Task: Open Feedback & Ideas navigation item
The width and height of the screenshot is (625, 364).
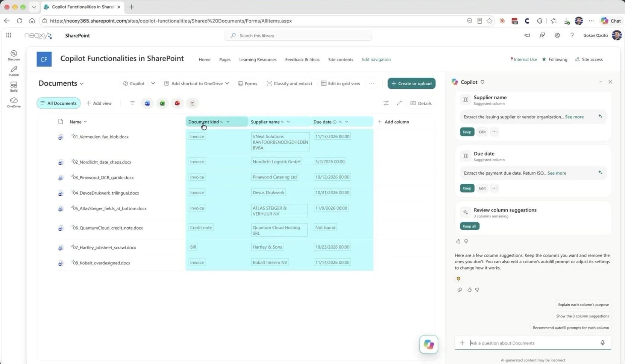Action: pyautogui.click(x=302, y=60)
